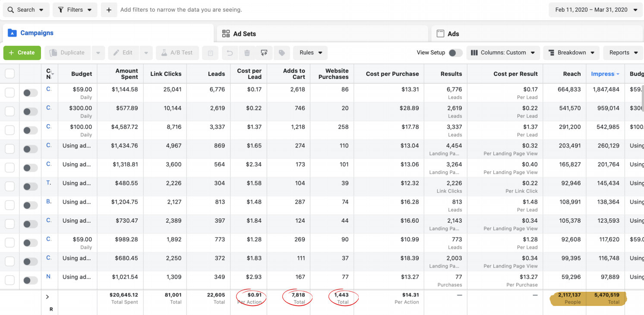Open the date range picker dropdown
The width and height of the screenshot is (644, 315).
point(596,9)
